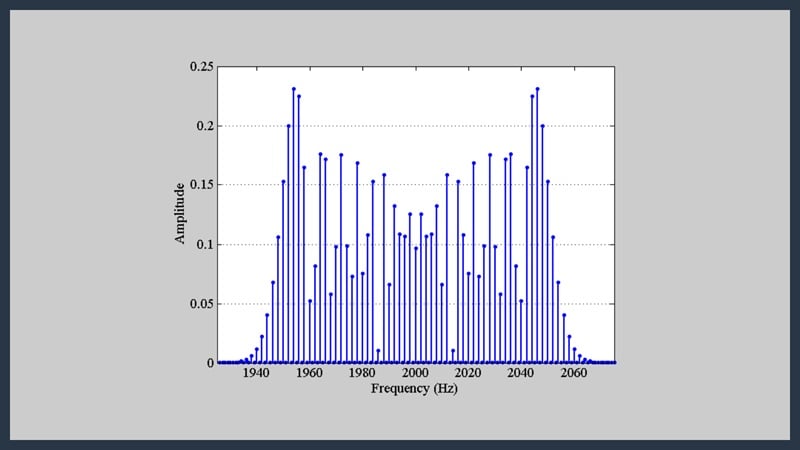Click the "Frequency (Hz)" x-axis label
The width and height of the screenshot is (800, 450).
414,388
